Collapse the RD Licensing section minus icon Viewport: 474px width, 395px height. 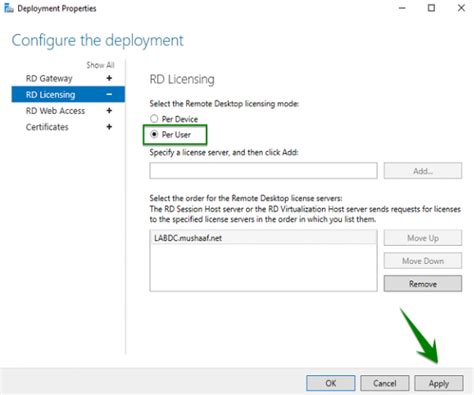[x=109, y=95]
